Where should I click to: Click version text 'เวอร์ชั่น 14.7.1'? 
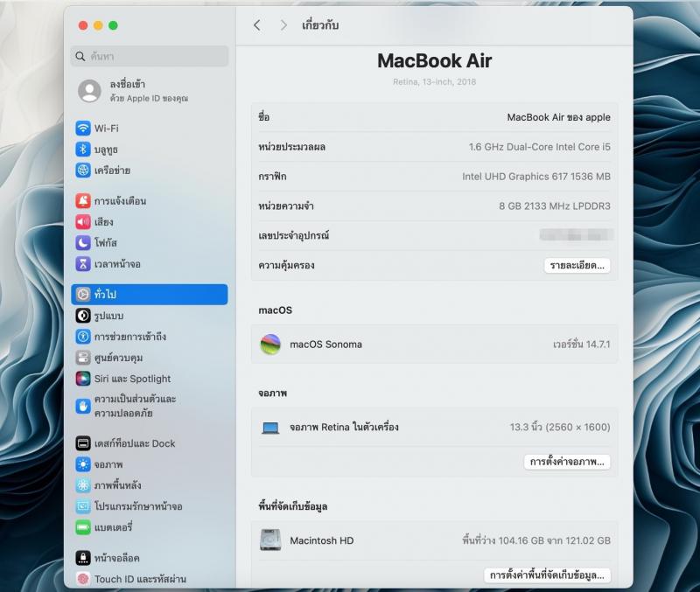coord(582,345)
